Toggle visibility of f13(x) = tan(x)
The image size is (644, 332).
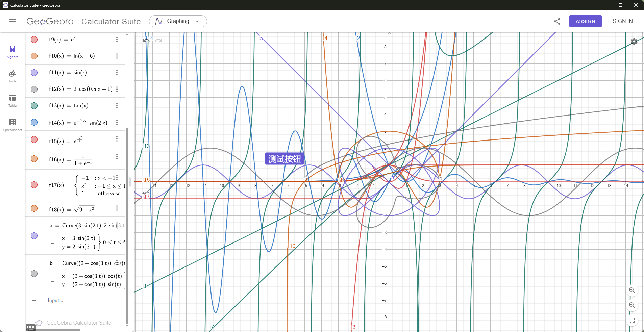[34, 106]
